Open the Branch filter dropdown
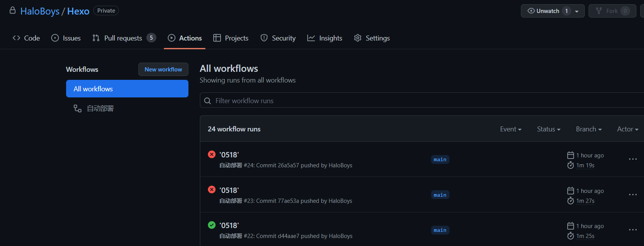This screenshot has width=644, height=246. [x=589, y=129]
